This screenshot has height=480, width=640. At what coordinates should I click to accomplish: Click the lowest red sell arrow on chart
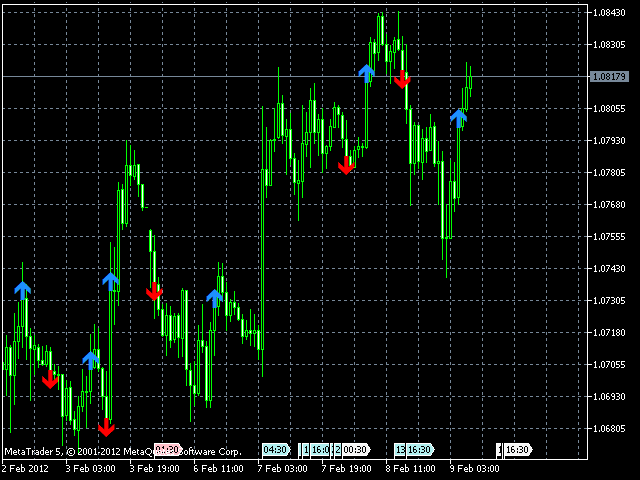(106, 428)
